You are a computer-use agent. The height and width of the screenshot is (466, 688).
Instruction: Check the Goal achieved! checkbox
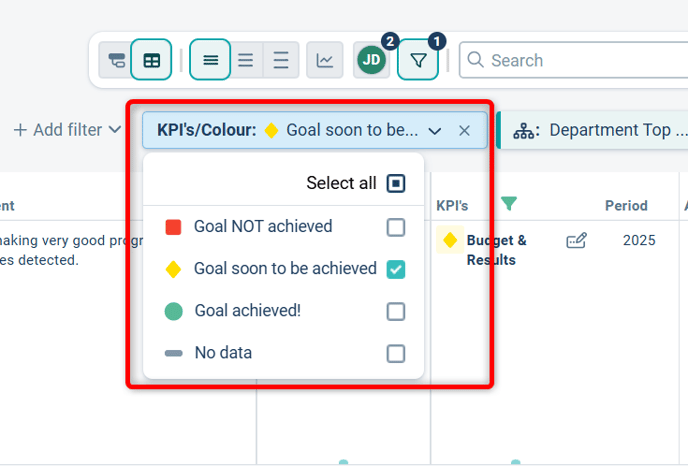[x=396, y=311]
